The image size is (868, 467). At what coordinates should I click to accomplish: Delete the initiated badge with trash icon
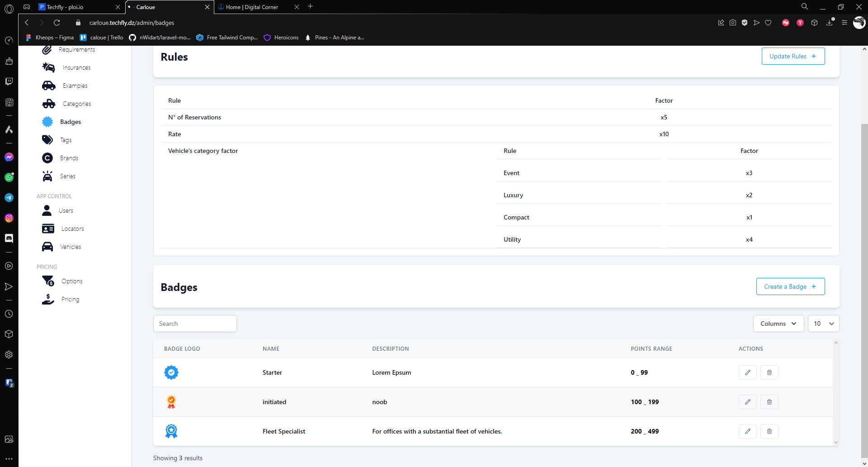click(x=769, y=402)
